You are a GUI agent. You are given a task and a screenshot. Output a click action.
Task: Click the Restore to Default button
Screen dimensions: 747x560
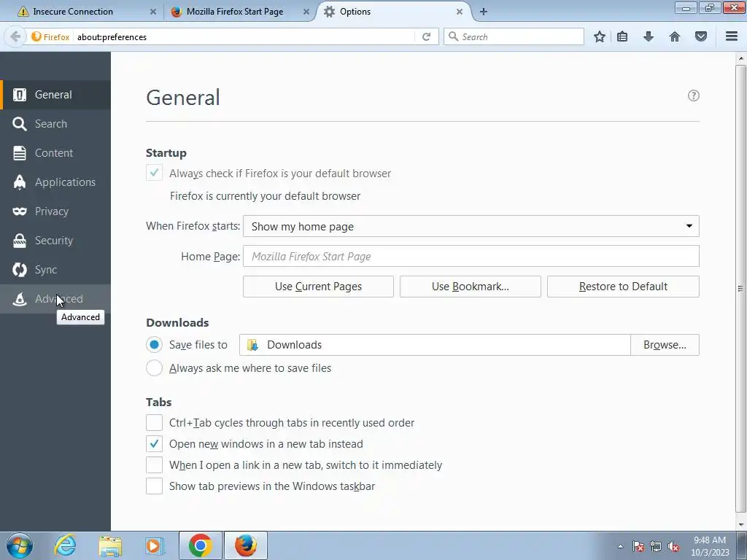(x=623, y=286)
